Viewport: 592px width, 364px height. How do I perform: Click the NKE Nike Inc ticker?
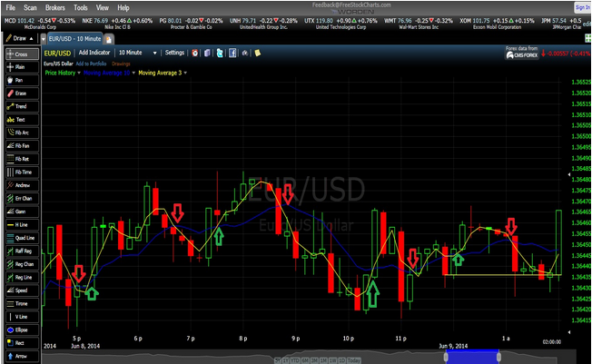pos(117,24)
